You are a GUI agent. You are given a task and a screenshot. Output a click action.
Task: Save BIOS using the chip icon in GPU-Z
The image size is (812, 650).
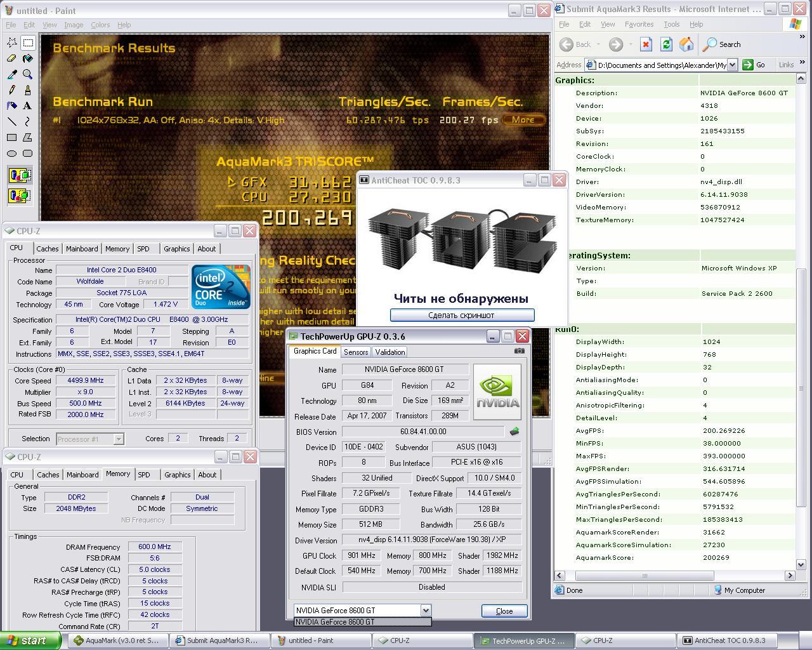tap(514, 432)
